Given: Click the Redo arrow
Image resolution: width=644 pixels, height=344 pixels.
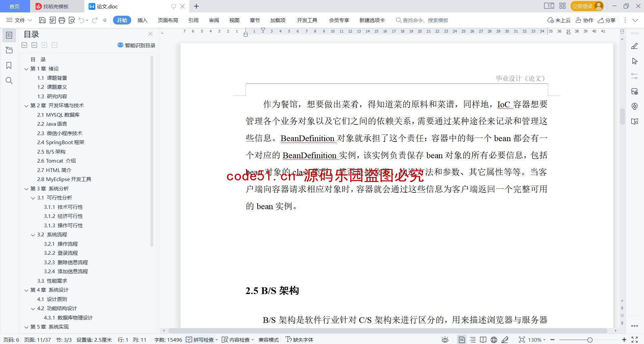Looking at the screenshot, I should 95,20.
